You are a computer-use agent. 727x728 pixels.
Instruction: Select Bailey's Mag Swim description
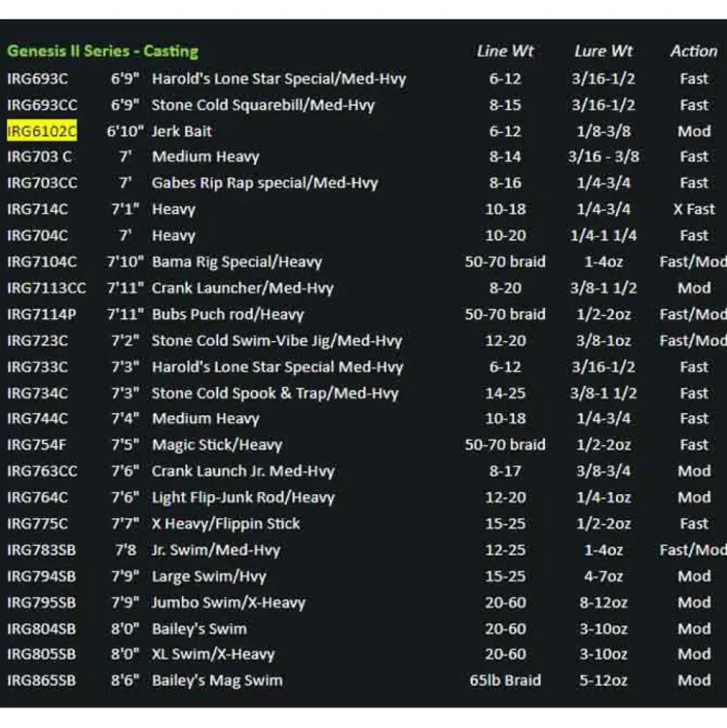pos(217,681)
